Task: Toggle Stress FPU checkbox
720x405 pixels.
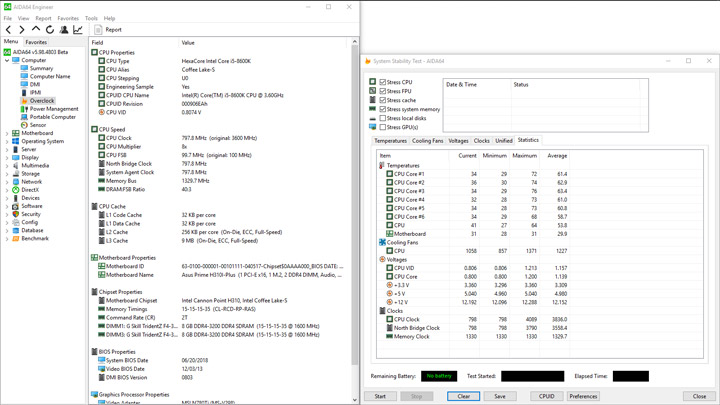Action: coord(382,91)
